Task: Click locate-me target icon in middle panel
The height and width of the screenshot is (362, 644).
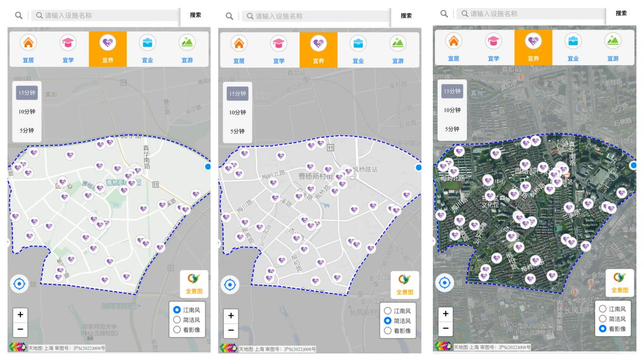Action: 229,285
